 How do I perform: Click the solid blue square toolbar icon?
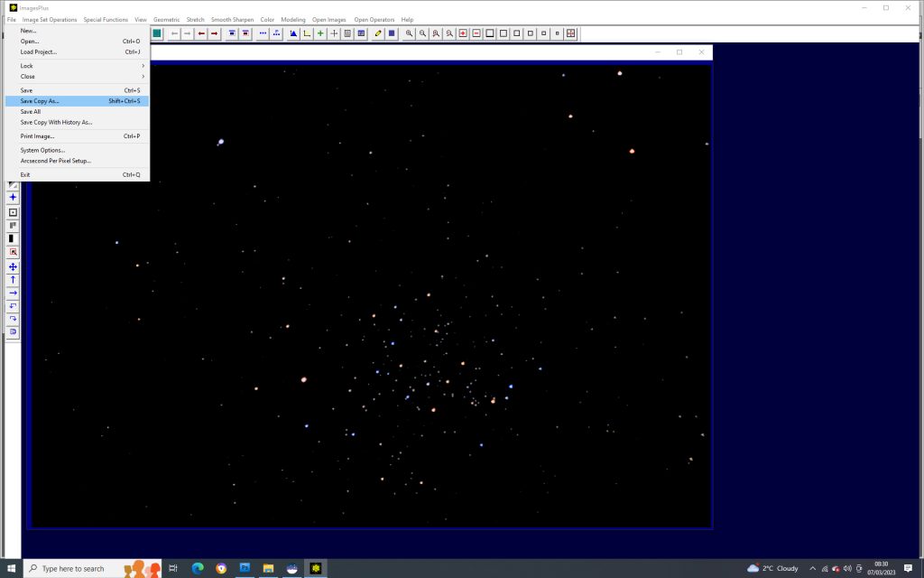392,33
